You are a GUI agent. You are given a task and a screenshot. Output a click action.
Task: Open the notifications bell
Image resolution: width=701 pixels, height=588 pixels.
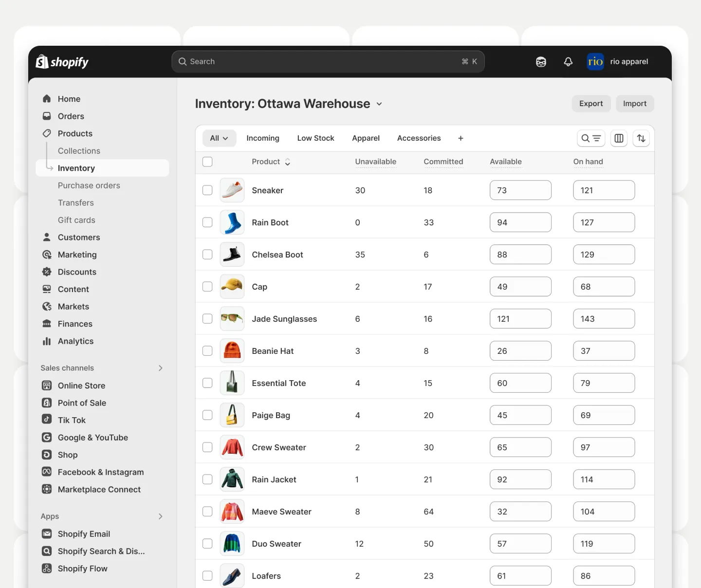click(568, 62)
